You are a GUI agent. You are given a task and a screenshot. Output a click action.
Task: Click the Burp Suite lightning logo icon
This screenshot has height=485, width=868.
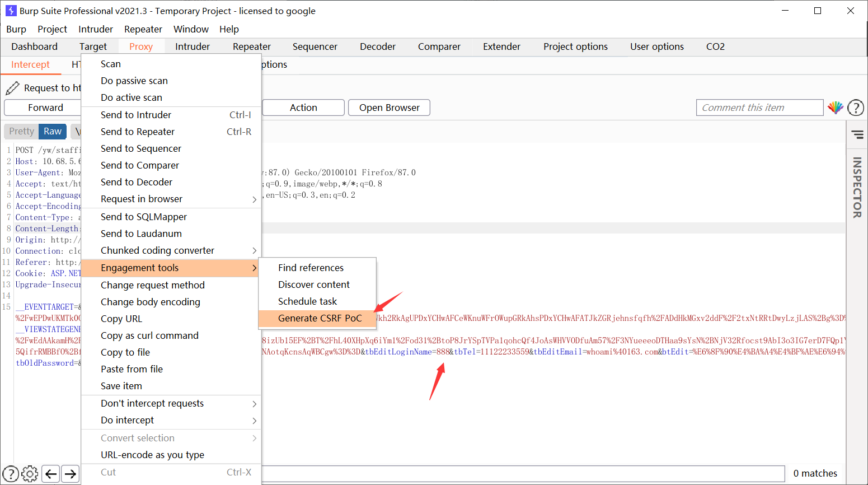click(x=11, y=11)
